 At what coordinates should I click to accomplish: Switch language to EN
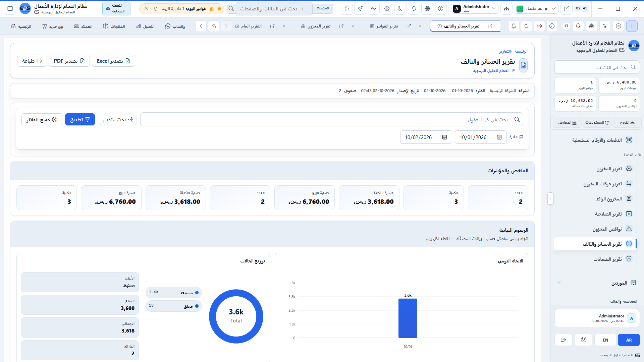[605, 340]
